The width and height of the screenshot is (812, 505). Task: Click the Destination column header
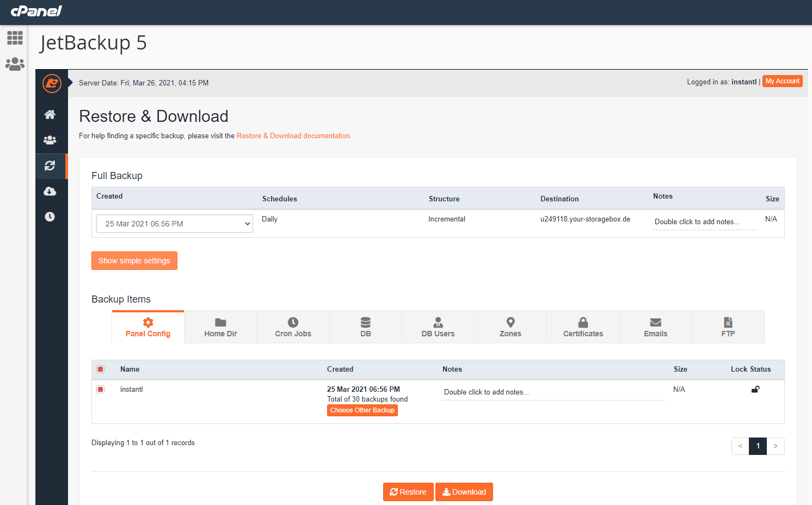pos(559,199)
